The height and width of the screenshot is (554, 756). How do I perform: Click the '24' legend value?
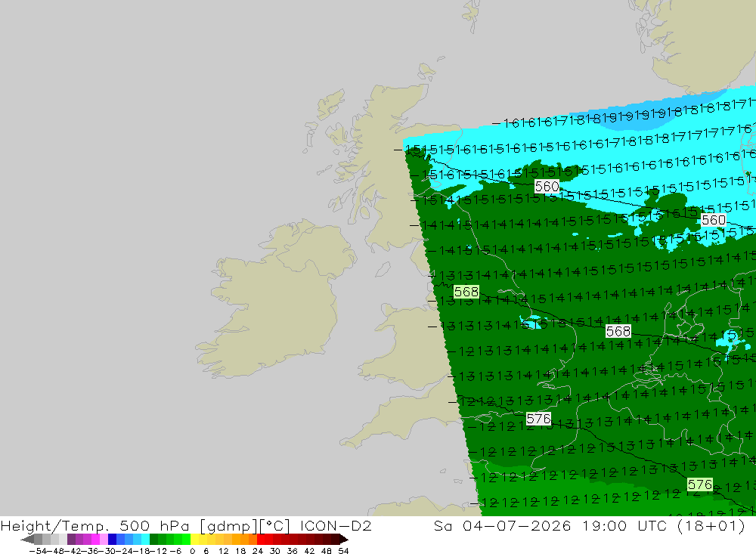258,551
